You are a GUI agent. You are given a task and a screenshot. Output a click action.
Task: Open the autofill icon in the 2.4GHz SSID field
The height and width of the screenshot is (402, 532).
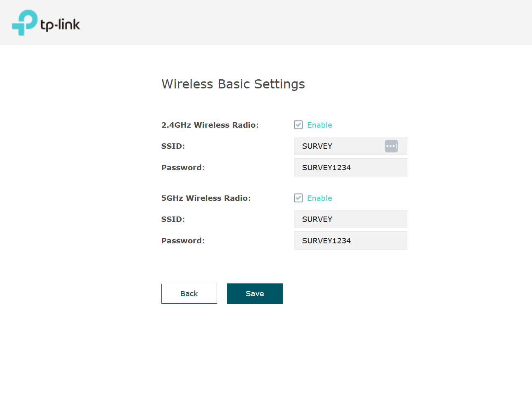tap(391, 146)
